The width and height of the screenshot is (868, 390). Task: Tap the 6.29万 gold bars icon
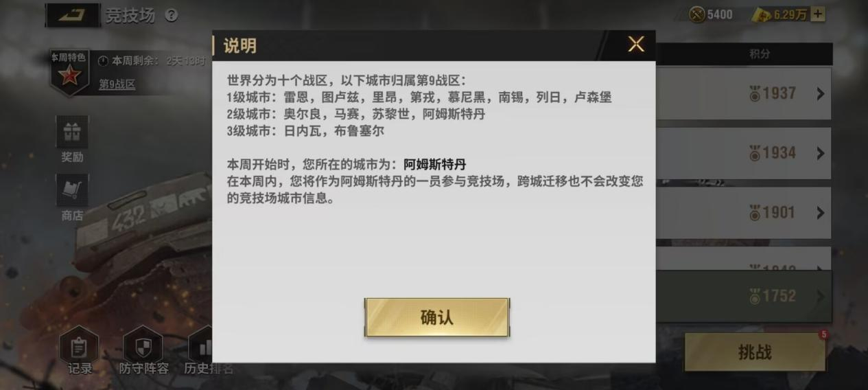click(762, 14)
